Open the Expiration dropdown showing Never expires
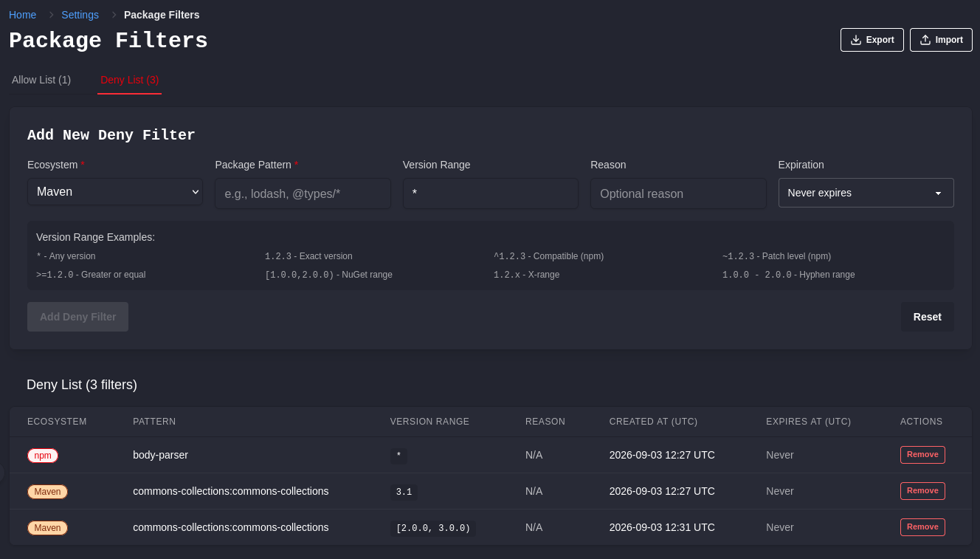Viewport: 980px width, 559px height. point(866,193)
